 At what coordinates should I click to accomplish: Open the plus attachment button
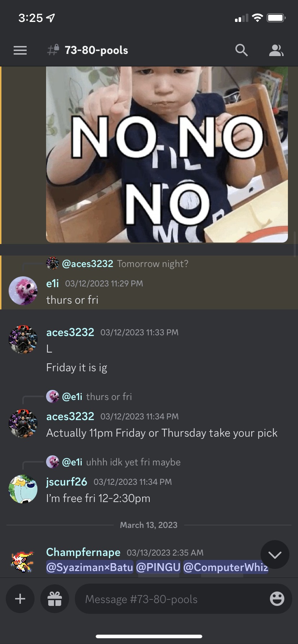[x=20, y=599]
